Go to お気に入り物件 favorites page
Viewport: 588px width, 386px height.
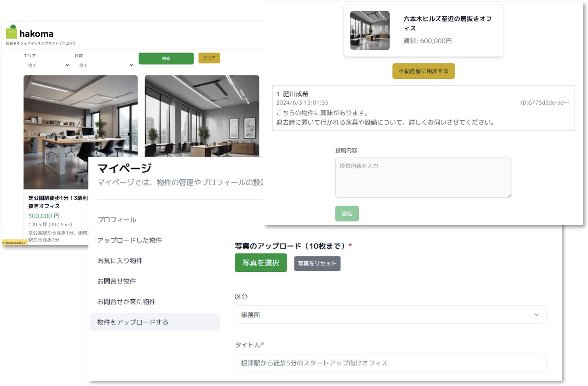(x=120, y=260)
